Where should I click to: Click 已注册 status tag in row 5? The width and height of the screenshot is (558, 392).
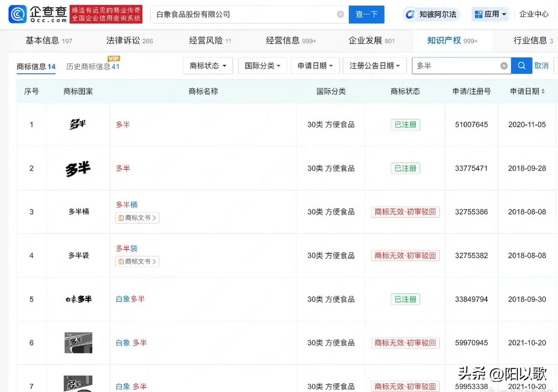405,299
